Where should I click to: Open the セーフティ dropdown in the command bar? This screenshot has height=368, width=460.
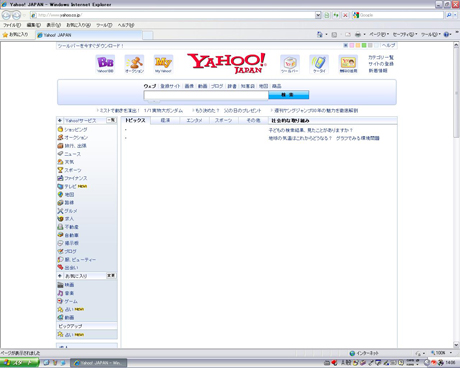click(x=405, y=34)
